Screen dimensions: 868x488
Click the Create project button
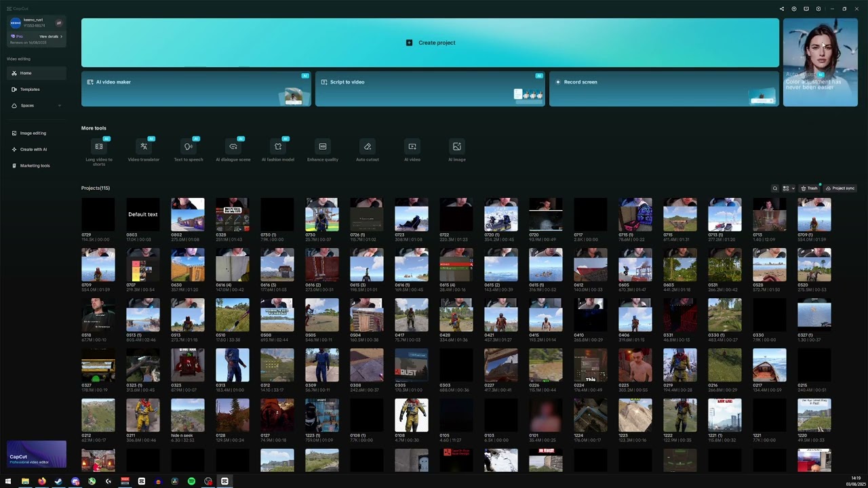(x=430, y=43)
